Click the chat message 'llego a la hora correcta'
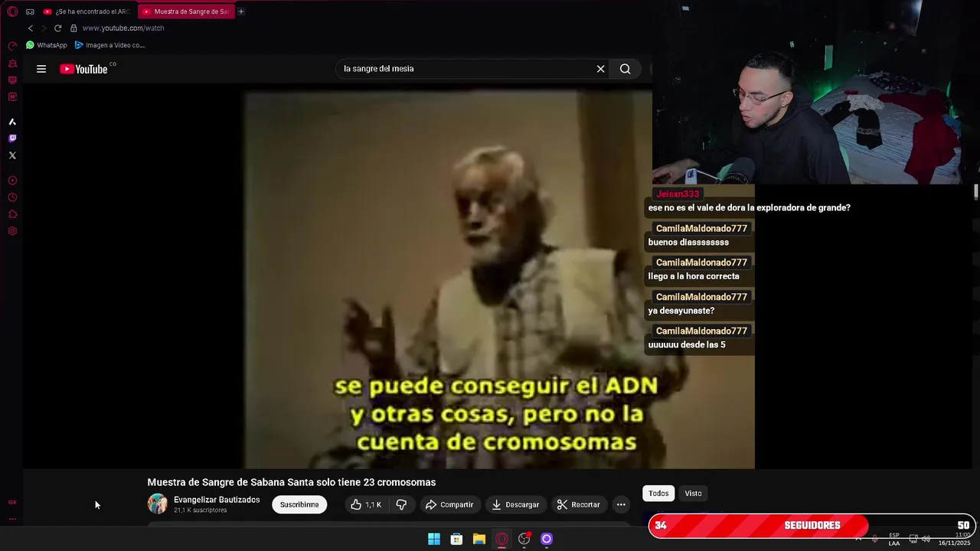Image resolution: width=980 pixels, height=551 pixels. tap(694, 276)
